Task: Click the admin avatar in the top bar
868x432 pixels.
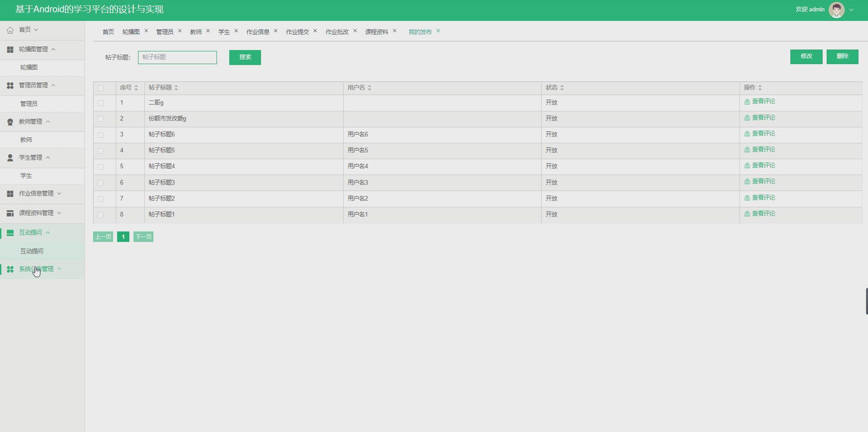Action: (835, 9)
